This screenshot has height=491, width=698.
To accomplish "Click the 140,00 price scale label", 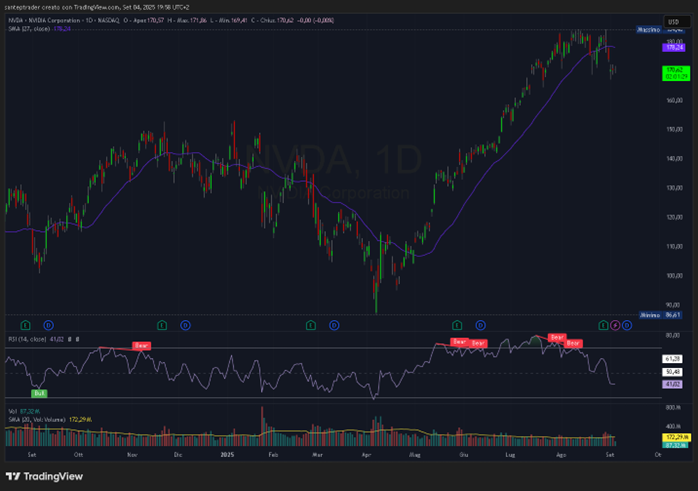I will pyautogui.click(x=674, y=158).
